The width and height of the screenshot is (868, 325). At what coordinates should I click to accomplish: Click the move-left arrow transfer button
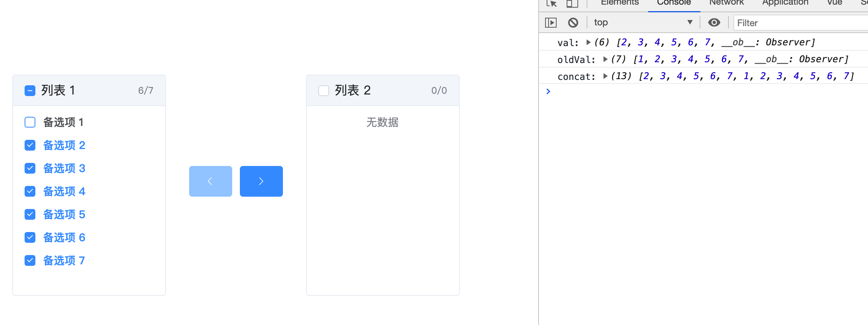(211, 181)
